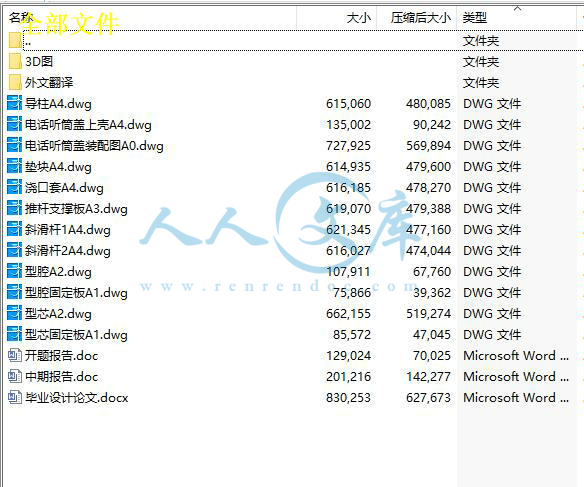The height and width of the screenshot is (487, 584).
Task: Click size value 621,345
Action: tap(349, 229)
